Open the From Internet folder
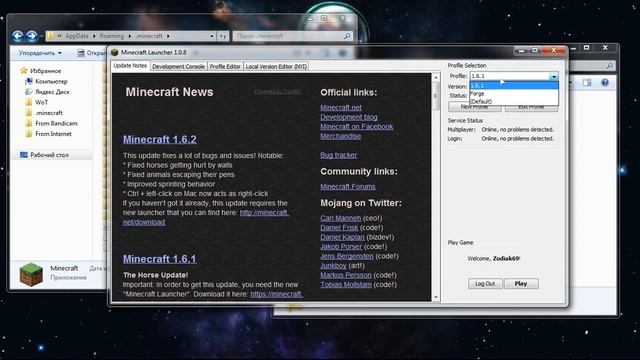This screenshot has width=640, height=360. click(48, 134)
